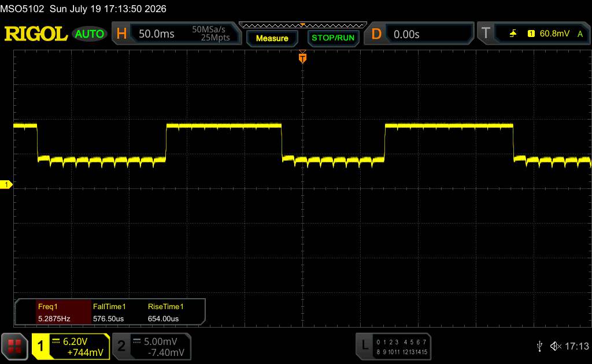Screen dimensions: 592x364
Task: Click the date and time stamp
Action: 108,9
